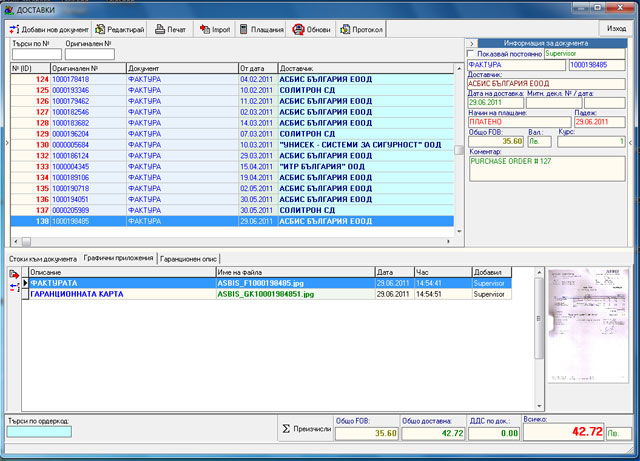Click the second icon under attachment add icon

click(x=14, y=287)
